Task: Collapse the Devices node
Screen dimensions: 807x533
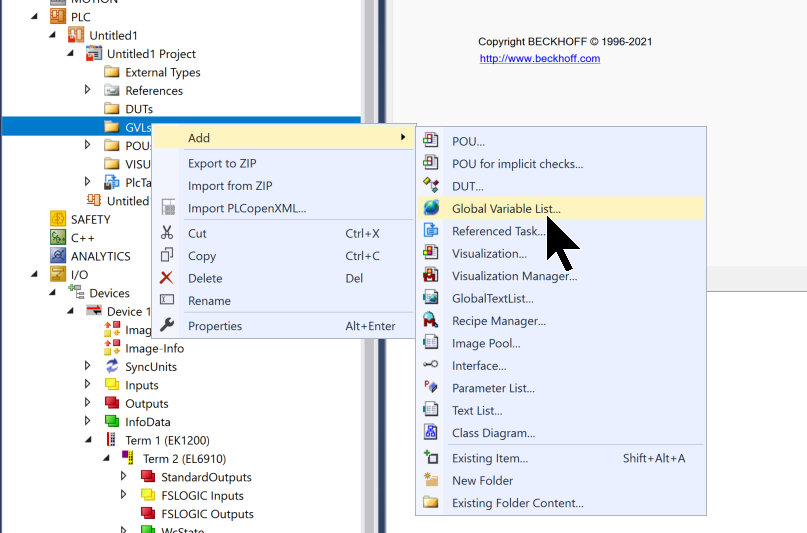Action: coord(52,293)
